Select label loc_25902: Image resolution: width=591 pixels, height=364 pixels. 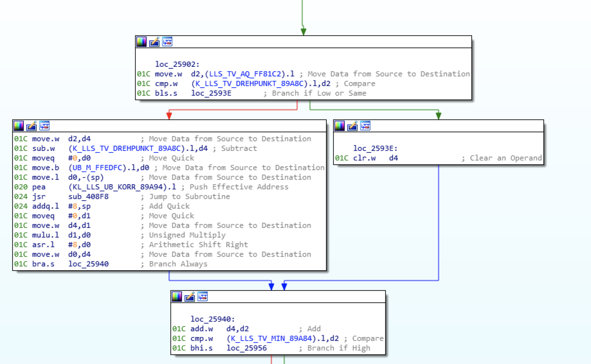[x=177, y=64]
